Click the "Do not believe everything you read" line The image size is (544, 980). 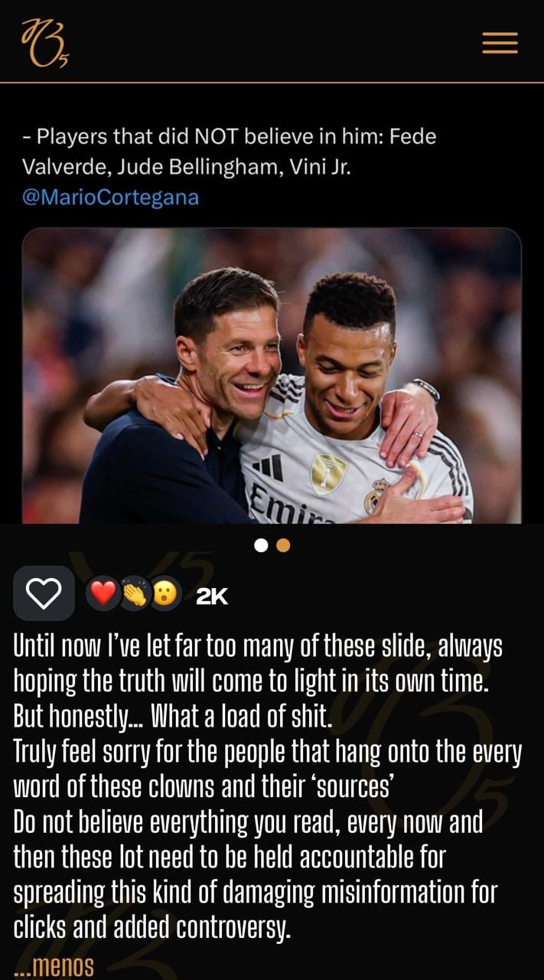[x=249, y=823]
